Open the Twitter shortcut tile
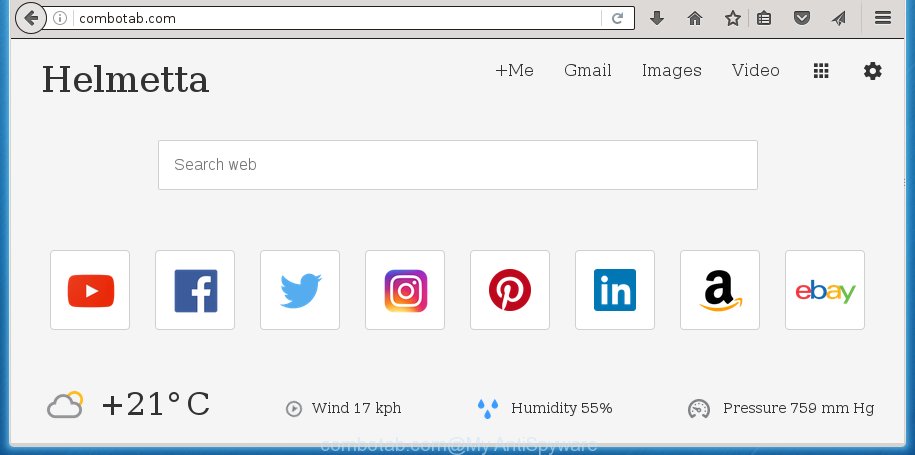The image size is (915, 455). click(x=300, y=290)
